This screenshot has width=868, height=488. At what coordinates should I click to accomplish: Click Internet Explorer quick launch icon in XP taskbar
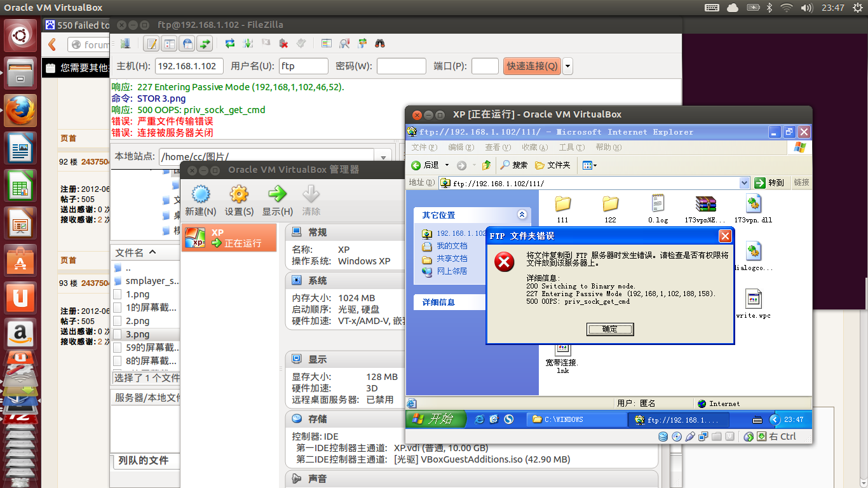(x=480, y=419)
